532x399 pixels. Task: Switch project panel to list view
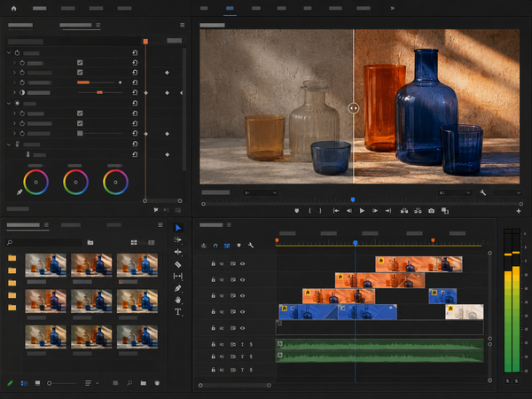click(x=24, y=383)
